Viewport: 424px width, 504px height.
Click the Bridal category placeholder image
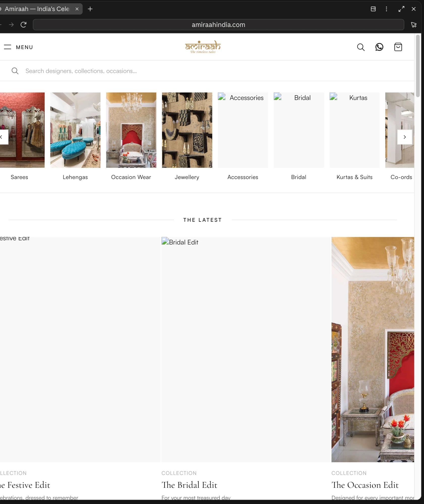point(299,130)
